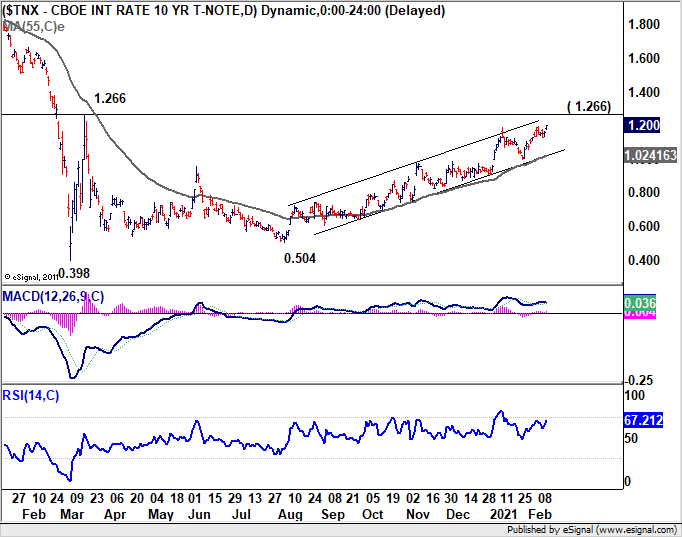The image size is (682, 537).
Task: Click the '2021' year label on time axis
Action: tap(503, 514)
